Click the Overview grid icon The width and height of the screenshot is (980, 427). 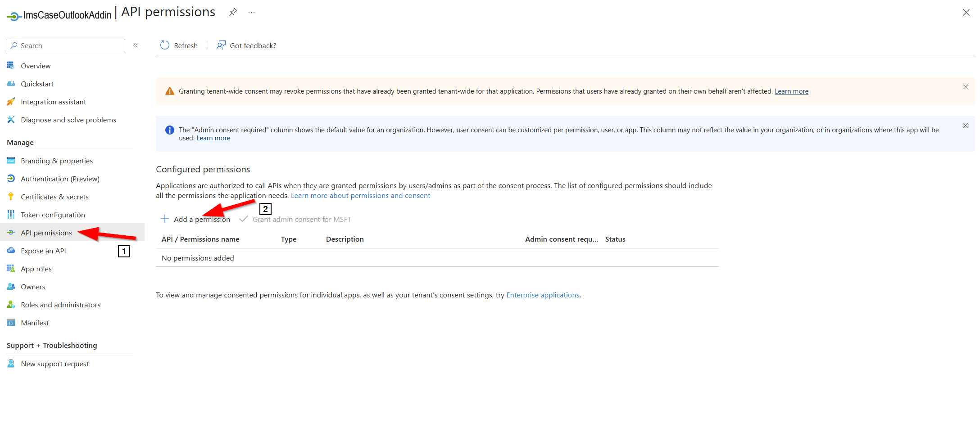click(11, 66)
